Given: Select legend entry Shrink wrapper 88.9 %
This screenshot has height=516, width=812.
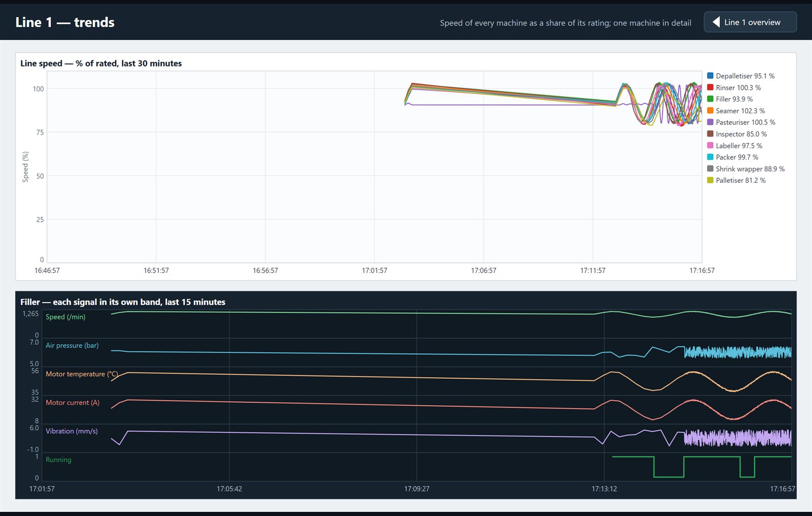Looking at the screenshot, I should pyautogui.click(x=746, y=169).
